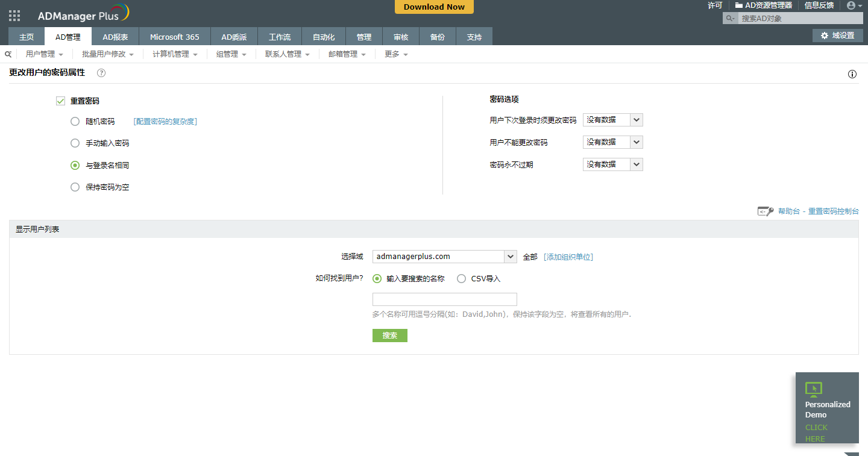868x456 pixels.
Task: Click the user name search input field
Action: [444, 299]
